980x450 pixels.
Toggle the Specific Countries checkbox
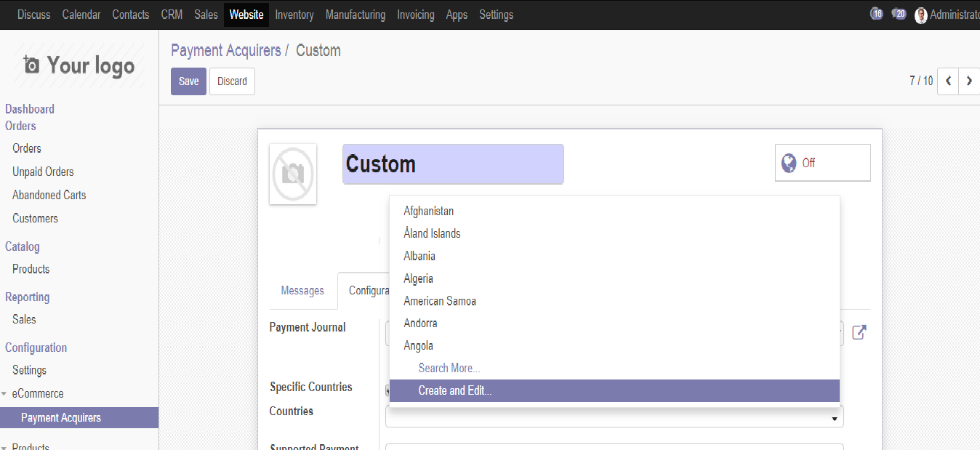point(387,390)
